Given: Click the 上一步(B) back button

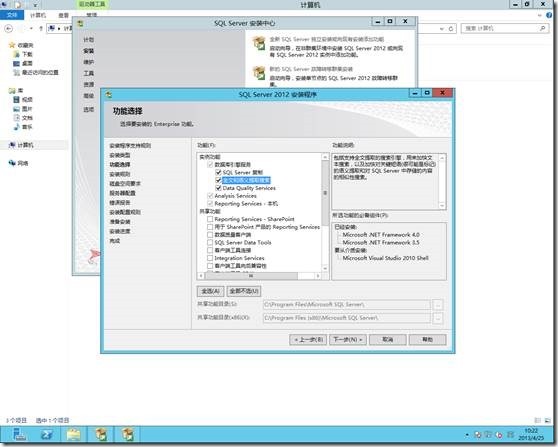Looking at the screenshot, I should click(308, 340).
